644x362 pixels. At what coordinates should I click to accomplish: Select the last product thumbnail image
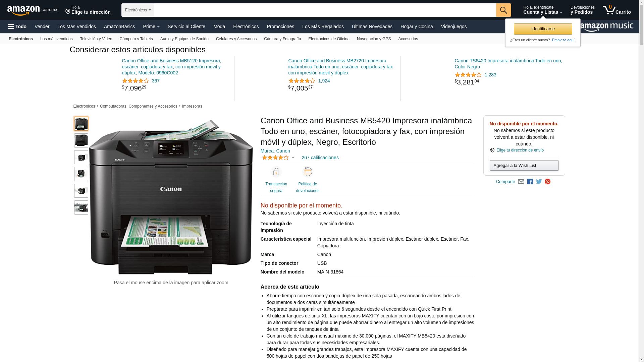tap(81, 207)
